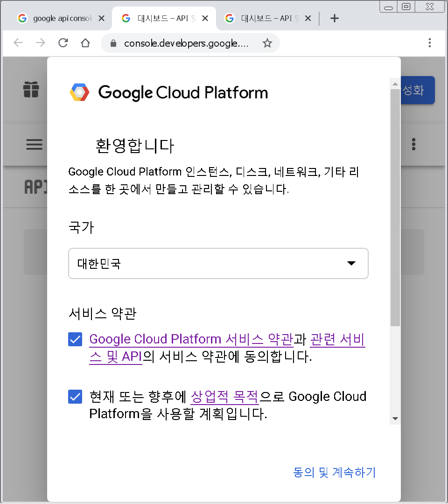Click the dialog scrollbar up arrow
The image size is (448, 504).
395,84
